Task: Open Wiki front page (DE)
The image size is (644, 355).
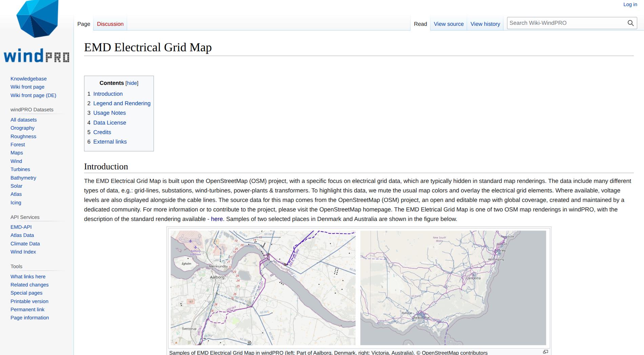Action: tap(33, 95)
